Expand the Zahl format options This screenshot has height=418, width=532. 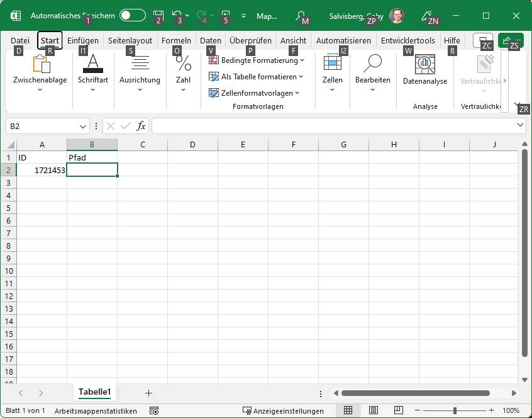tap(183, 89)
